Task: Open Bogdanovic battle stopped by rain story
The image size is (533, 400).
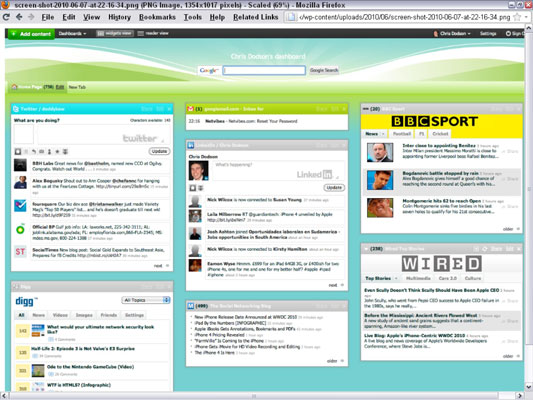Action: click(x=440, y=173)
